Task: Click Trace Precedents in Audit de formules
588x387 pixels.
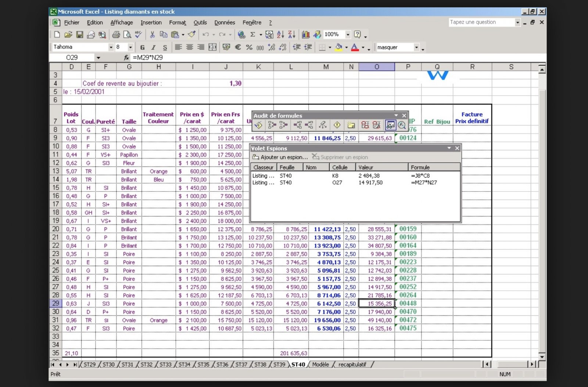Action: click(x=272, y=125)
